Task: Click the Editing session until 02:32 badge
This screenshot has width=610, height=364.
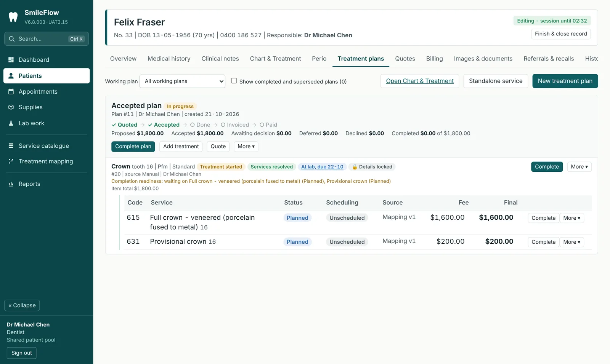Action: [552, 21]
